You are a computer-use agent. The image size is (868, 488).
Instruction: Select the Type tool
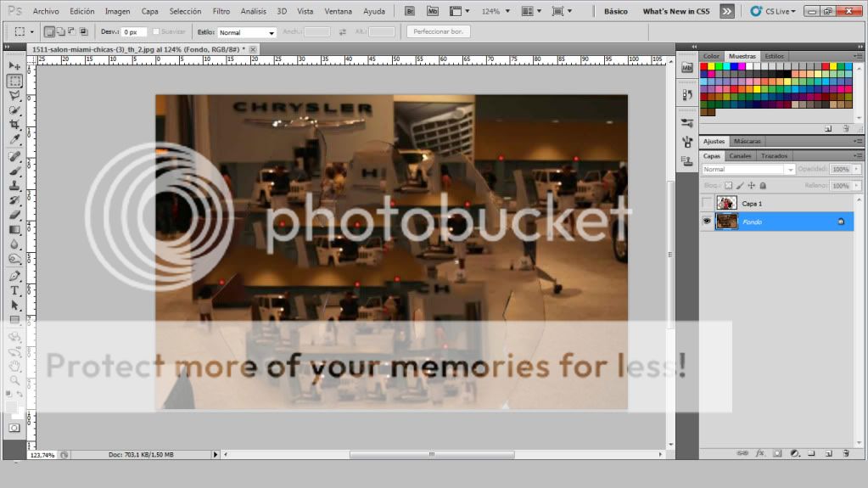click(14, 290)
